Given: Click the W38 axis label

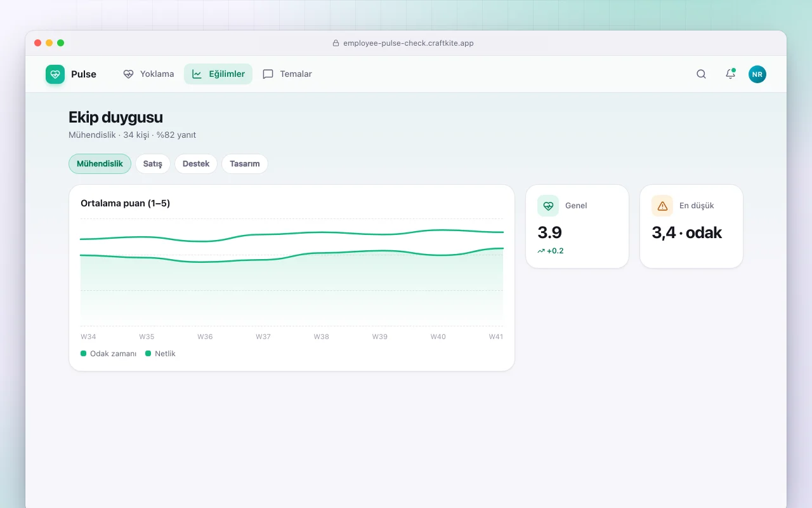Looking at the screenshot, I should [322, 337].
